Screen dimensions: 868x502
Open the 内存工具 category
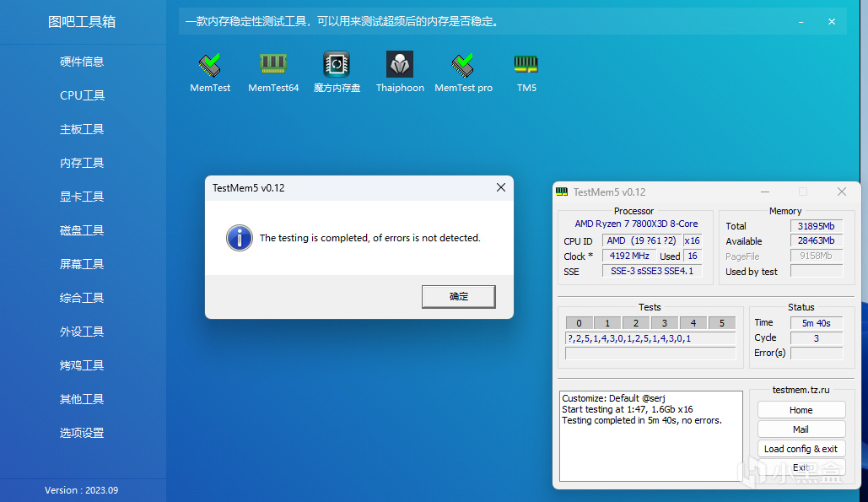coord(82,163)
